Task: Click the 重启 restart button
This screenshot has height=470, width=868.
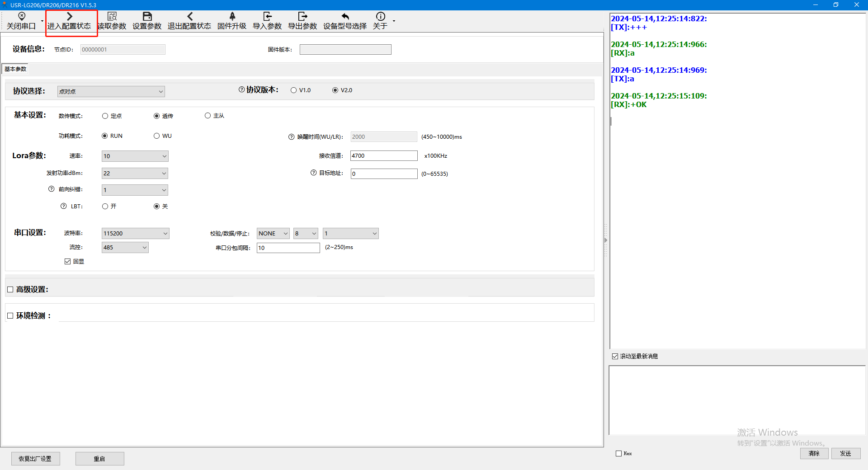Action: [100, 459]
